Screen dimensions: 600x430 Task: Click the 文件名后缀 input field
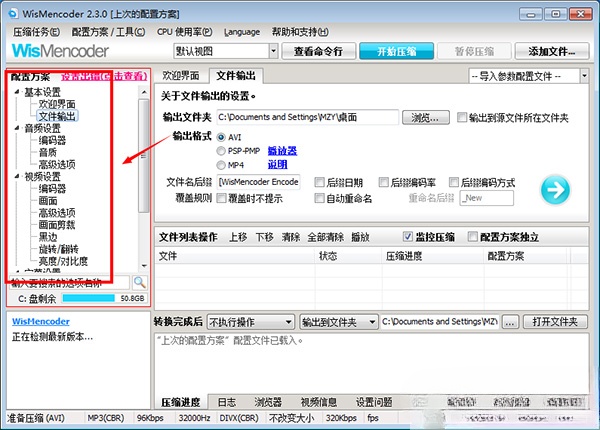(x=259, y=182)
